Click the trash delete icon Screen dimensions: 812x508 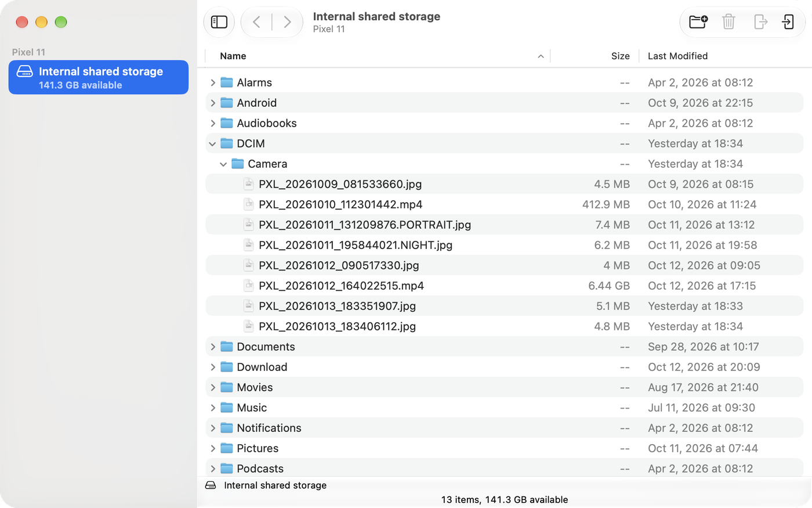(728, 22)
